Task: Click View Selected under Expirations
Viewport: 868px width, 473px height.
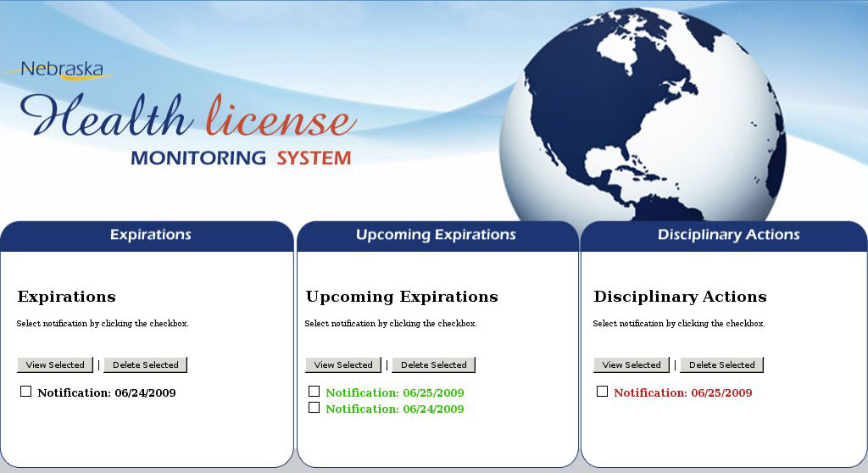Action: pyautogui.click(x=55, y=365)
